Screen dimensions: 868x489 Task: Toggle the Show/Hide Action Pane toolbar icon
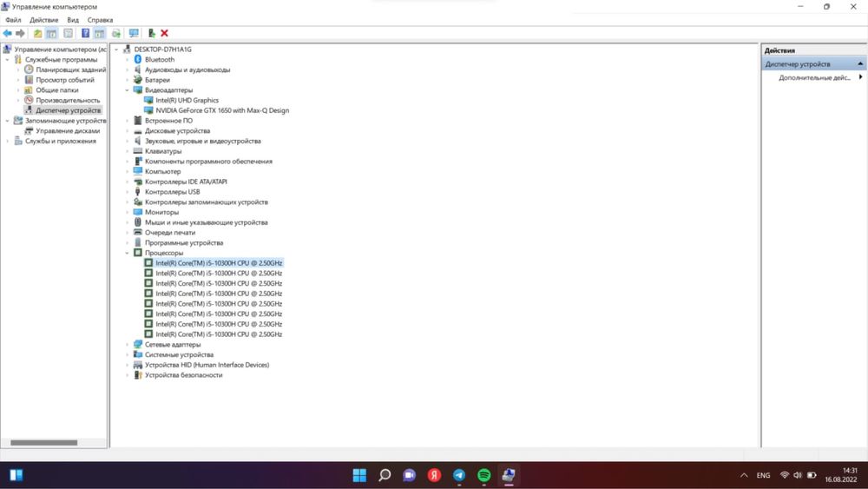(99, 34)
